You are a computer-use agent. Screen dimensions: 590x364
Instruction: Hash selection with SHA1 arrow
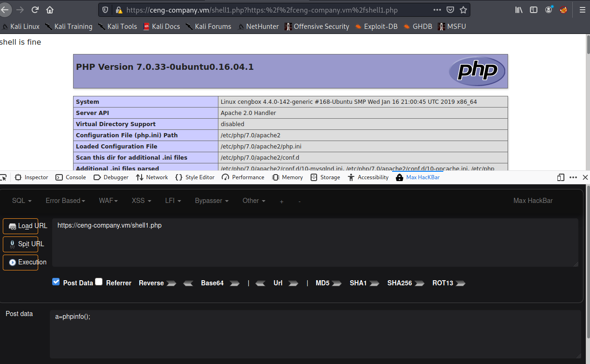375,283
